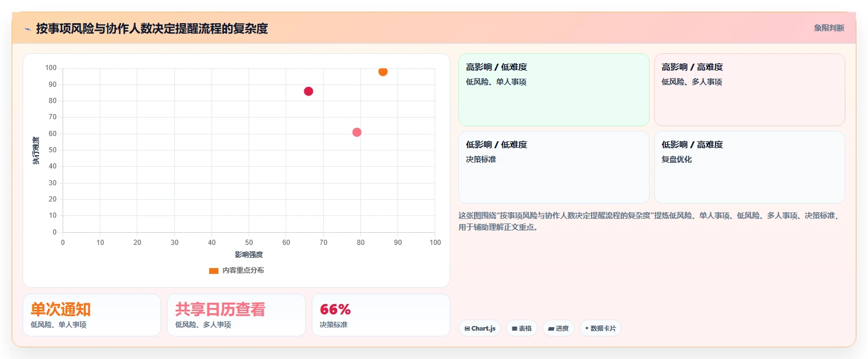This screenshot has width=868, height=359.
Task: Click the 复盘优化 text in quadrant card
Action: click(677, 159)
